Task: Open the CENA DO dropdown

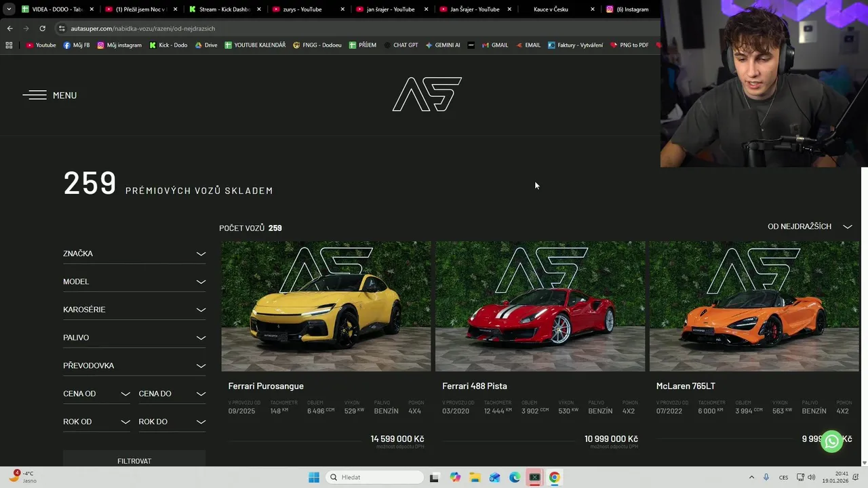Action: [172, 394]
